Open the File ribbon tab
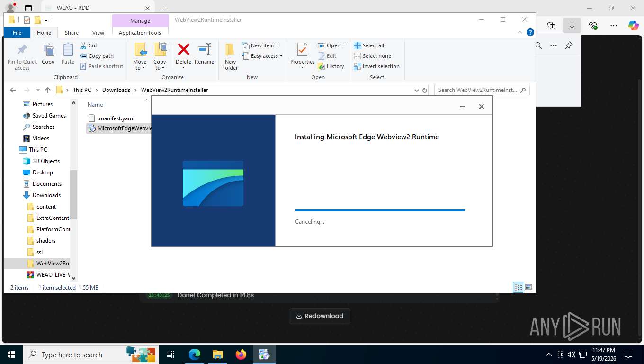 click(x=17, y=33)
